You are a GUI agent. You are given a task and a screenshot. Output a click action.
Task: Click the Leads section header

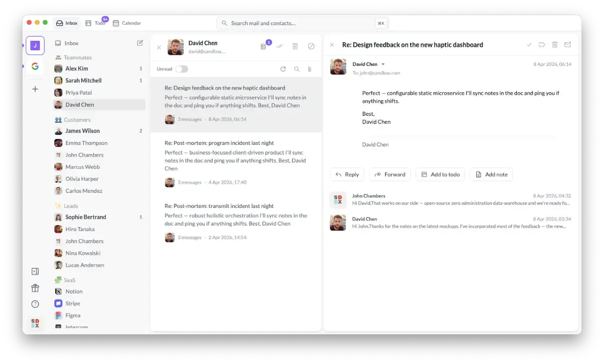tap(66, 206)
